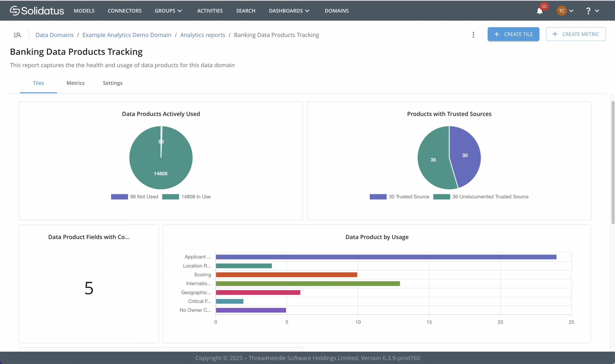Expand the help menu chevron

tap(597, 11)
